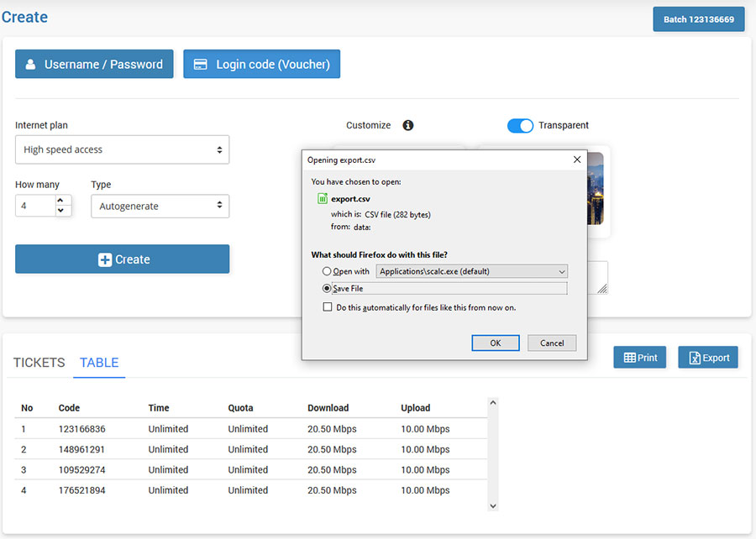Decrease the How many value with down arrow
Screen dimensions: 756x539
click(60, 211)
